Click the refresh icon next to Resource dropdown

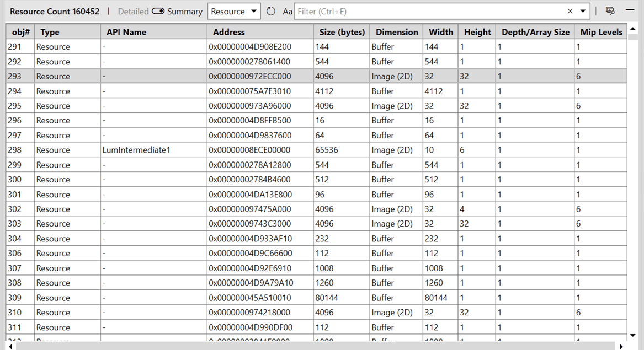click(x=270, y=12)
